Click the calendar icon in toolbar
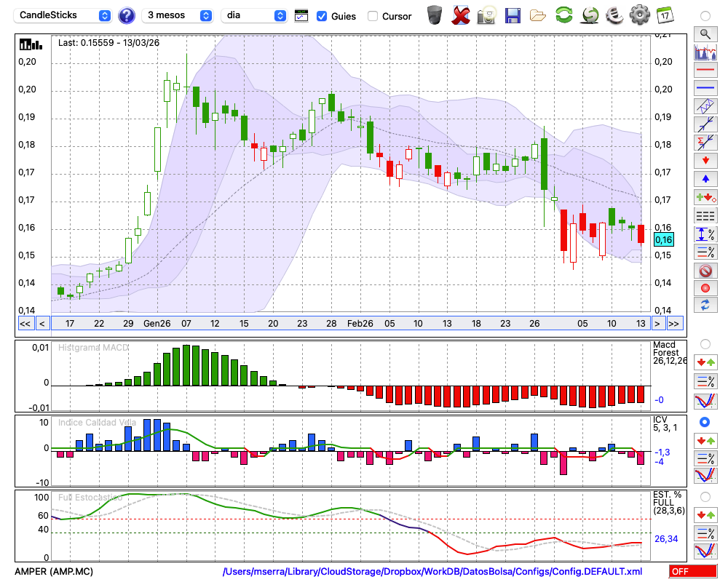This screenshot has width=728, height=582. coord(665,15)
